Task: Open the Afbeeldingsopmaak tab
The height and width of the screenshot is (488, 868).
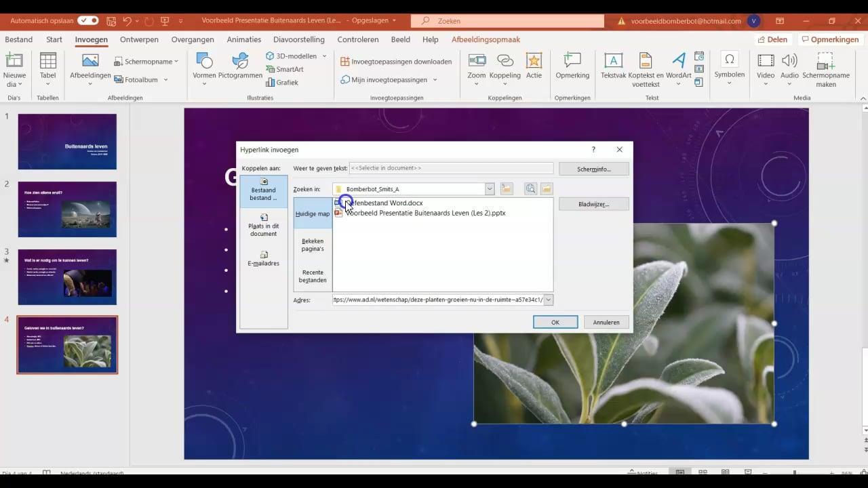Action: (x=486, y=39)
